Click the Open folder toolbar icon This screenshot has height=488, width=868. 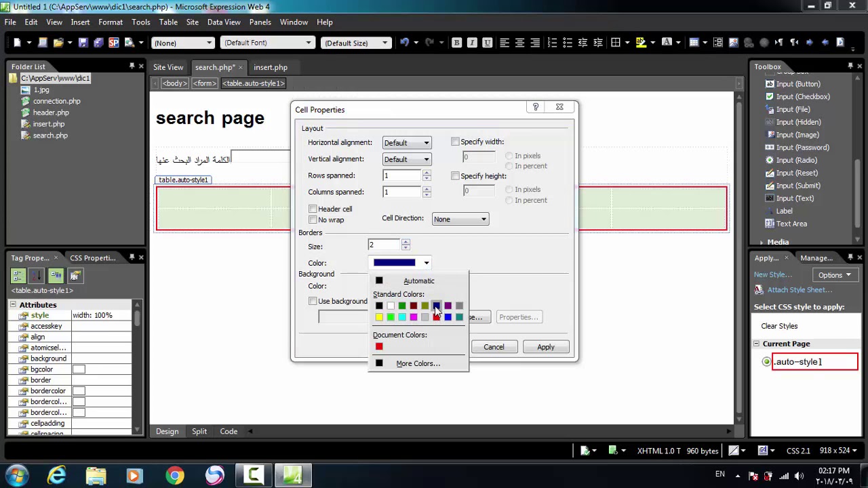coord(58,43)
